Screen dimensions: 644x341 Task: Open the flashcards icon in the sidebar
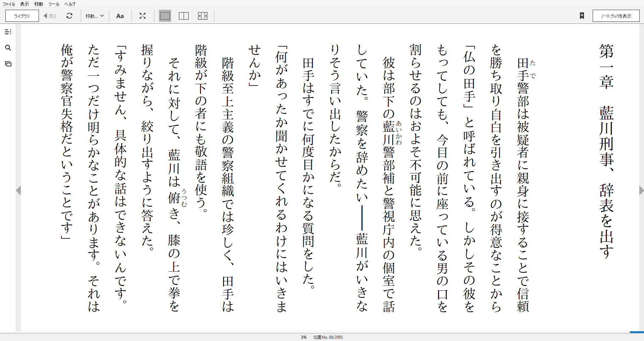[8, 64]
